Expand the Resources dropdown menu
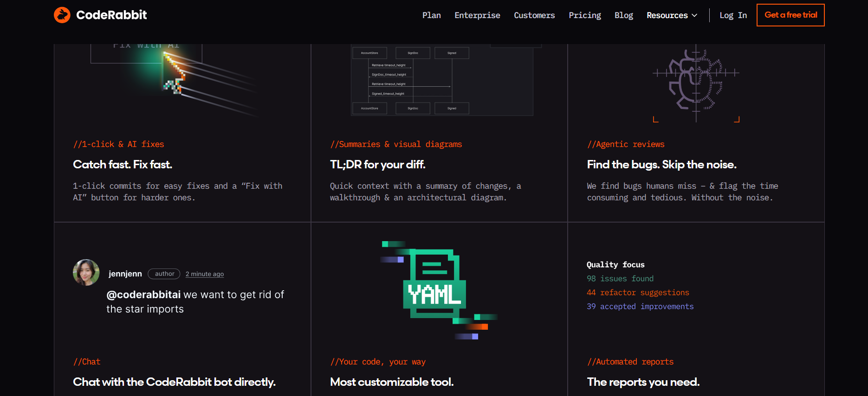 click(x=672, y=15)
